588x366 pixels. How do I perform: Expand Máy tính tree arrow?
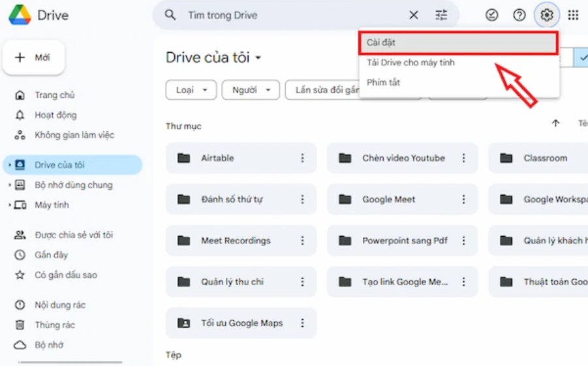point(9,205)
